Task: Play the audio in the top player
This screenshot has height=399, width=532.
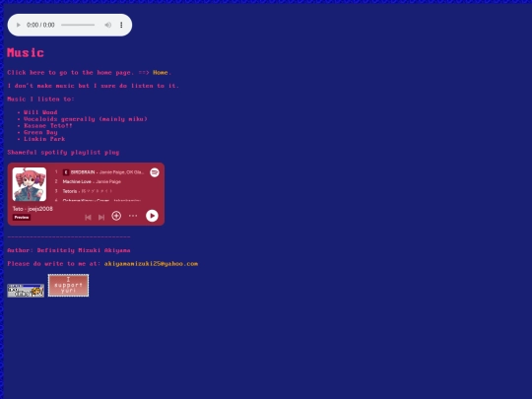Action: tap(19, 25)
